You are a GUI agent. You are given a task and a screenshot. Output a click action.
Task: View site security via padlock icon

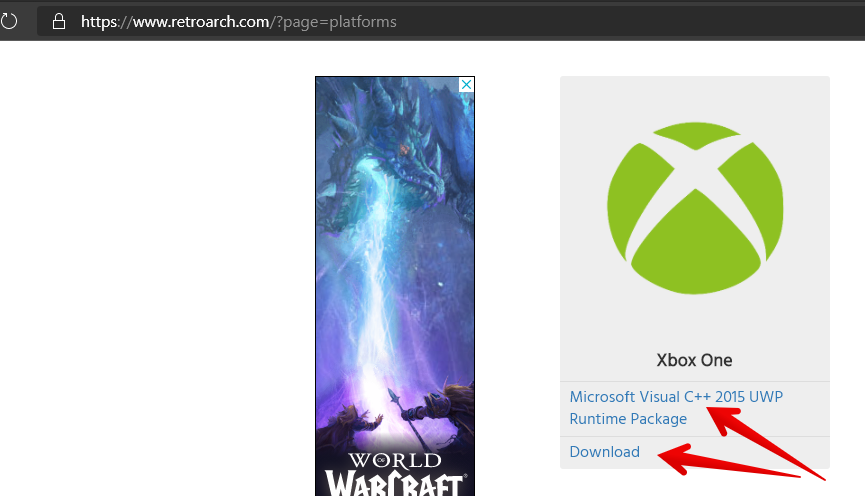tap(58, 22)
